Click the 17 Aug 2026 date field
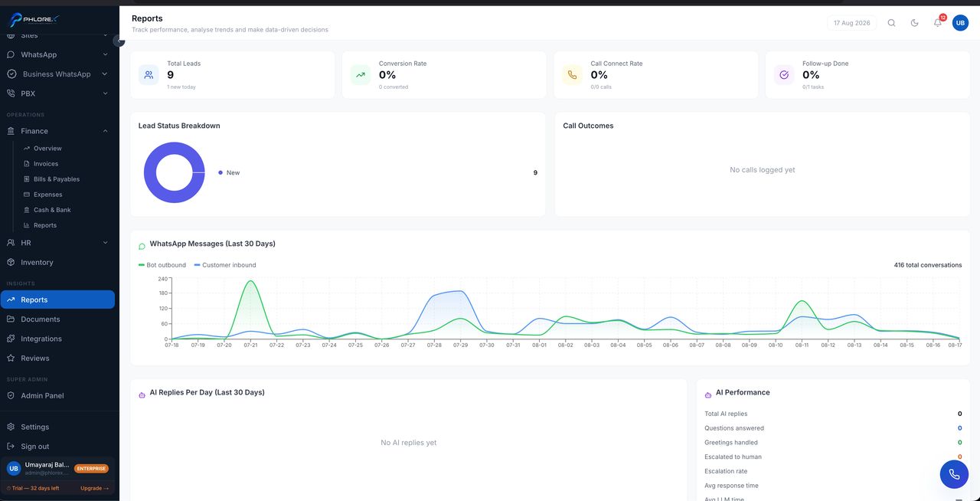The image size is (980, 501). (851, 23)
